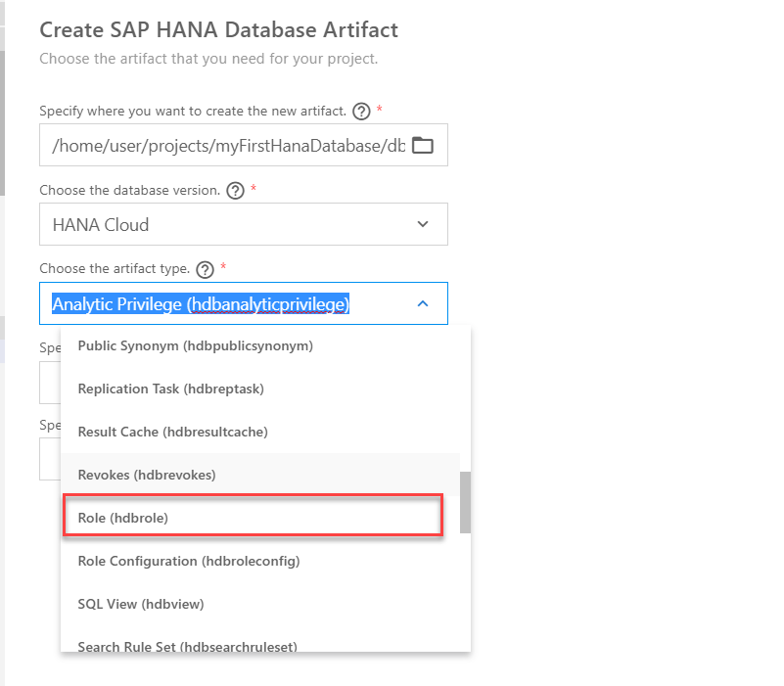Select Role (hdbrole) artifact type
The image size is (784, 686).
click(x=123, y=518)
